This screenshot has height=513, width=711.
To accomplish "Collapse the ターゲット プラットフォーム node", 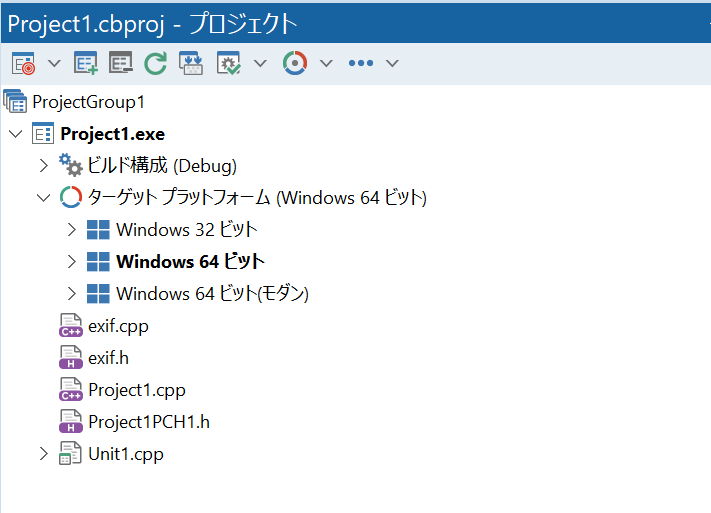I will tap(43, 198).
